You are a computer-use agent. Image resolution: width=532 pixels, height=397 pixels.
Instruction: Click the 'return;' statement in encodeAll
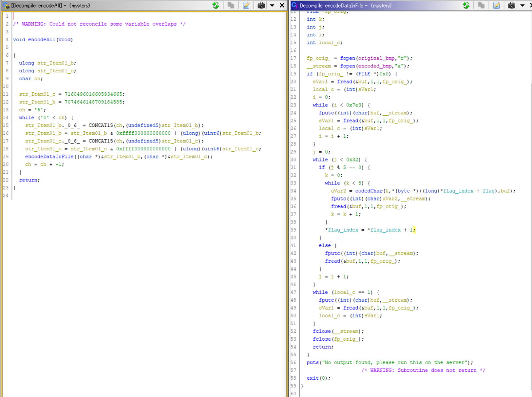pyautogui.click(x=29, y=180)
